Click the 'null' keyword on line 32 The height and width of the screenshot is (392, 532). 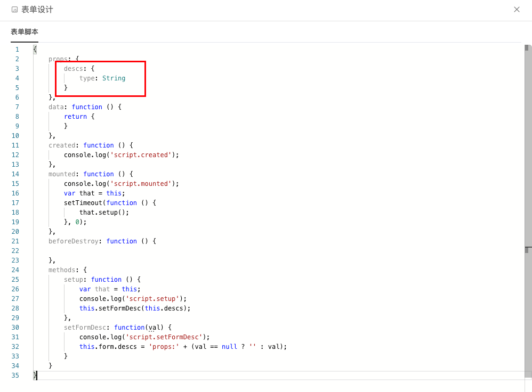pos(229,346)
